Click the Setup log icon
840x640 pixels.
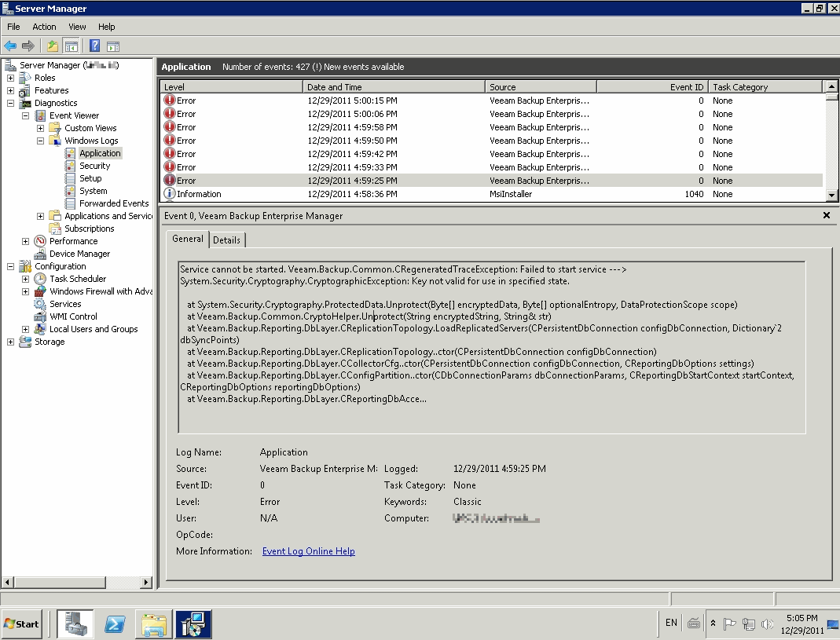(x=70, y=178)
